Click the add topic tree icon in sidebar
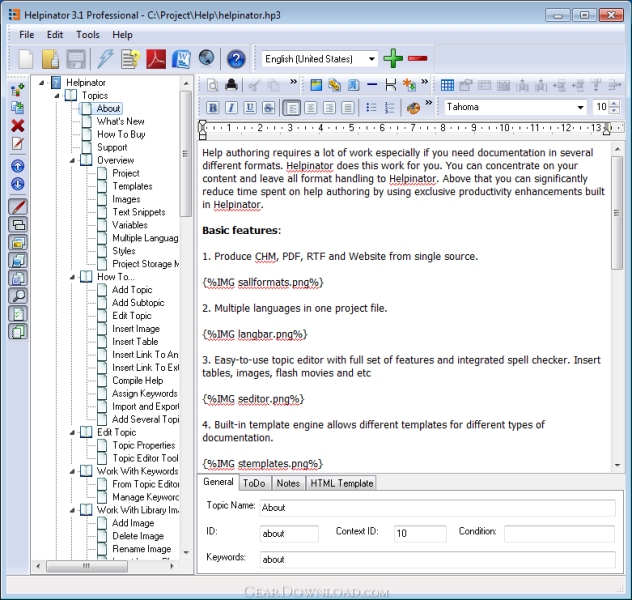The width and height of the screenshot is (632, 600). [17, 90]
